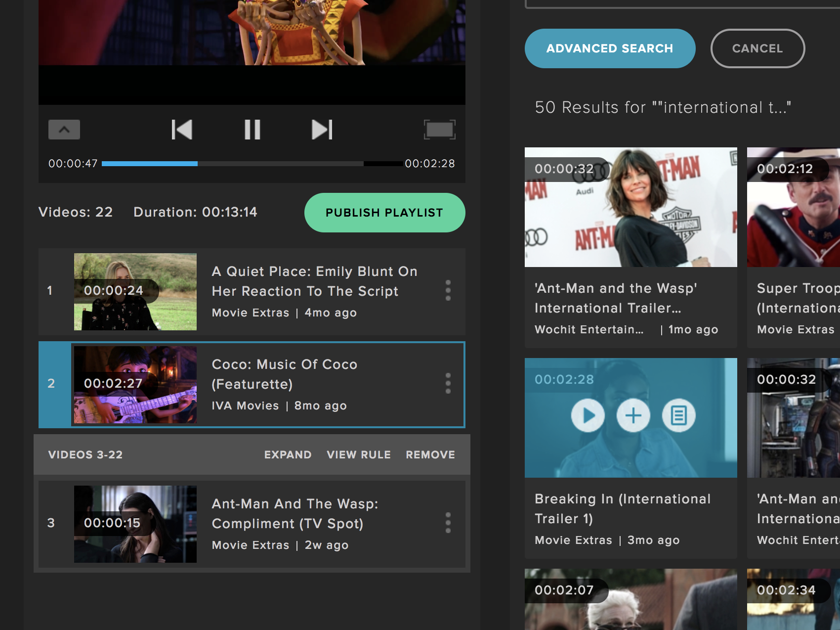Click 'Movie Extras | 3mo ago' under Breaking In
The width and height of the screenshot is (840, 630).
pos(607,540)
